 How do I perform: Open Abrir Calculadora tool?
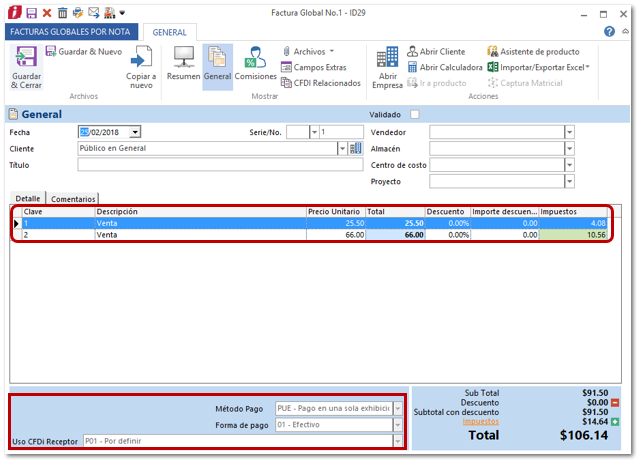coord(444,67)
